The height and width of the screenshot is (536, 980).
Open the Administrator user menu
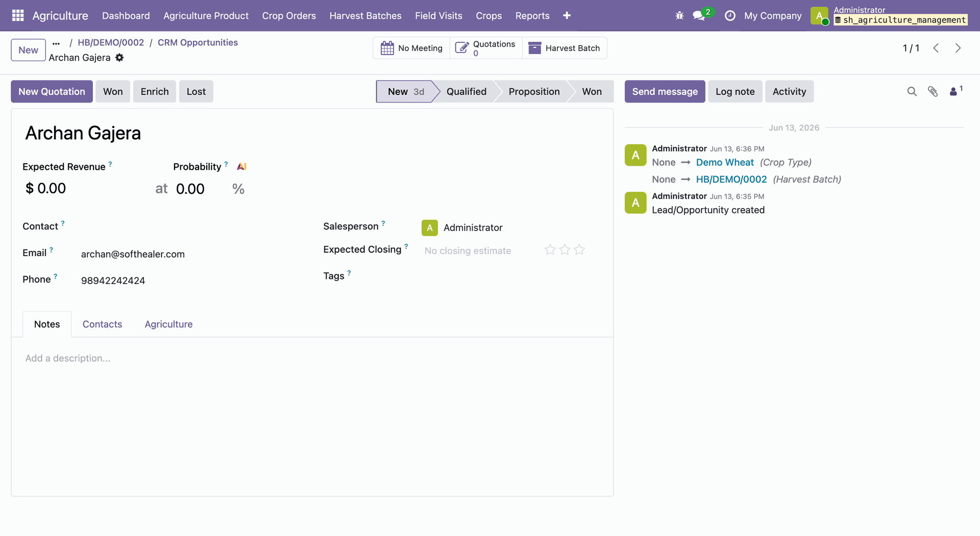tap(889, 16)
